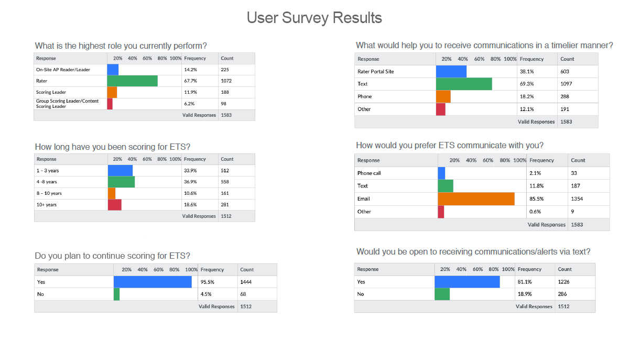The image size is (629, 364).
Task: Click the 'Would you be open to receiving' heading
Action: [x=473, y=251]
